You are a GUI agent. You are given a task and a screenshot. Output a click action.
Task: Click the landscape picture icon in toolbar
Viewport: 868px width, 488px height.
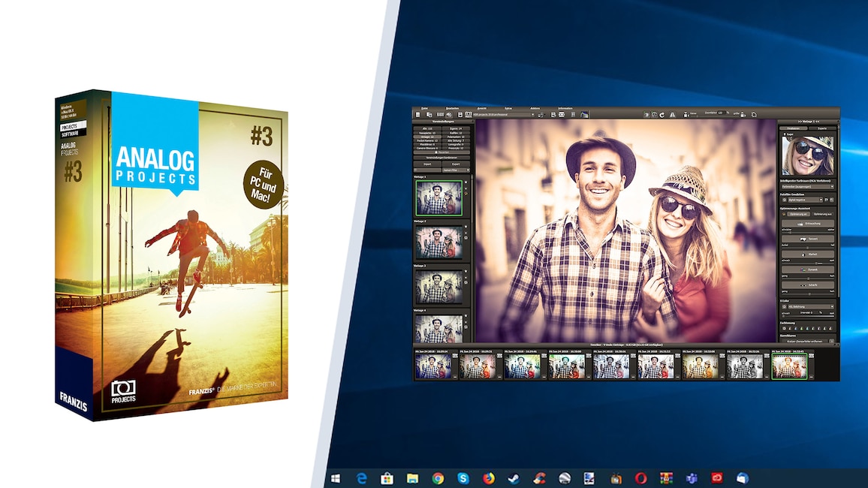coord(585,115)
